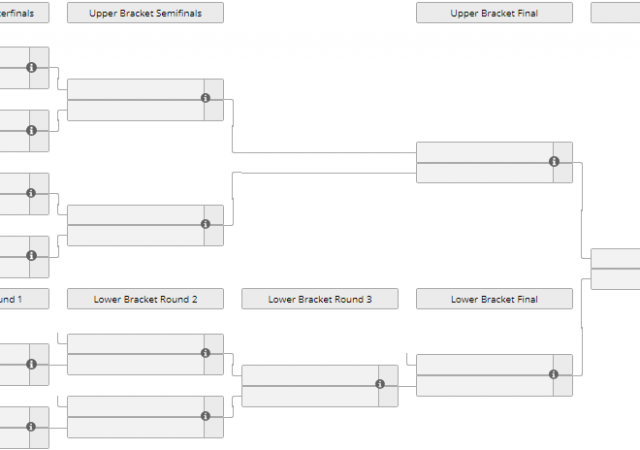Click info icon on first upper quarterfinal match
The image size is (640, 450).
[31, 67]
